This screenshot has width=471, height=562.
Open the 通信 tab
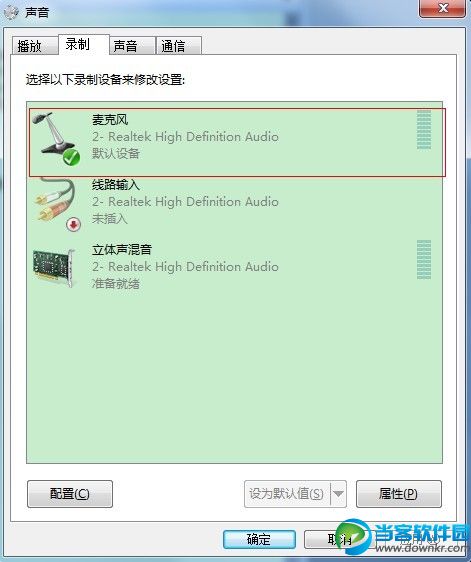(x=179, y=46)
